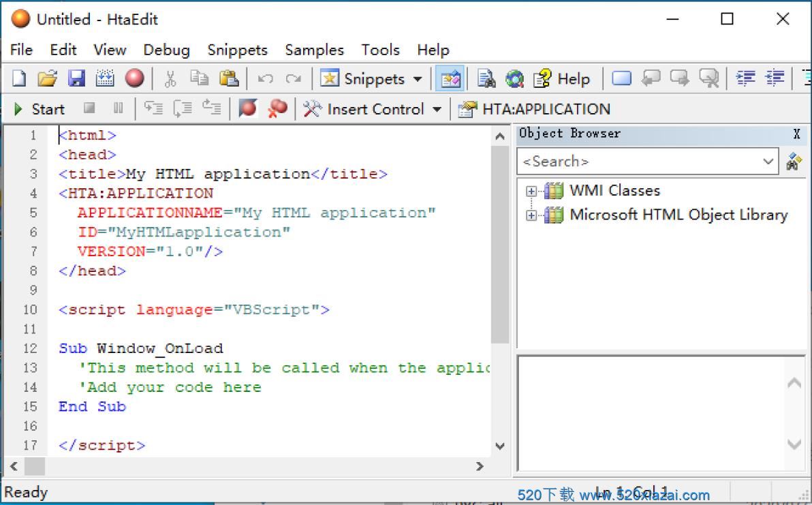Open Help from the toolbar button

[x=562, y=79]
